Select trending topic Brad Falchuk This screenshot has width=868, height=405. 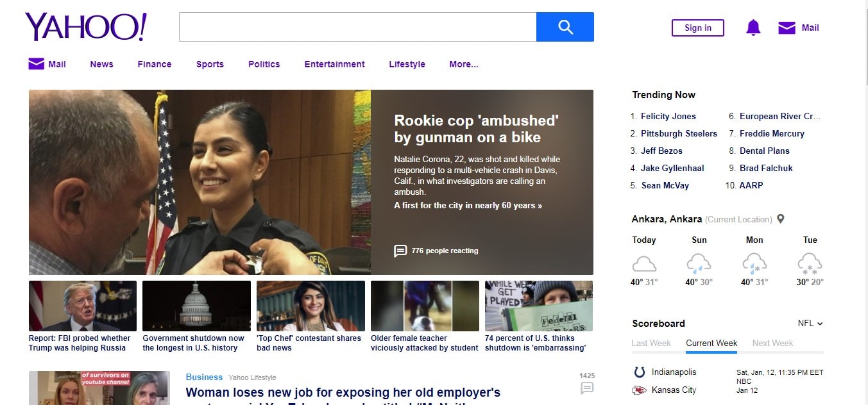pyautogui.click(x=766, y=168)
